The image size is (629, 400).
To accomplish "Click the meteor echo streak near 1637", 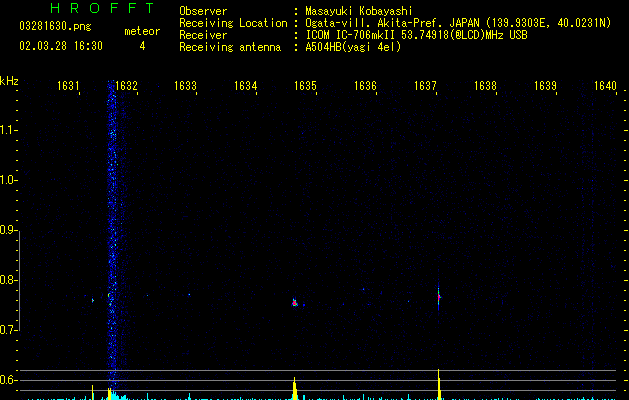I will (x=438, y=297).
